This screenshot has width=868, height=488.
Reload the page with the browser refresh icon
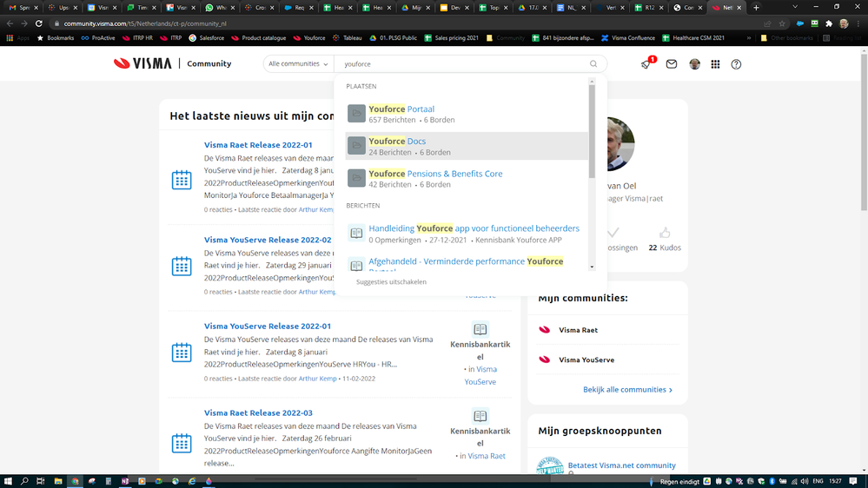pyautogui.click(x=39, y=23)
